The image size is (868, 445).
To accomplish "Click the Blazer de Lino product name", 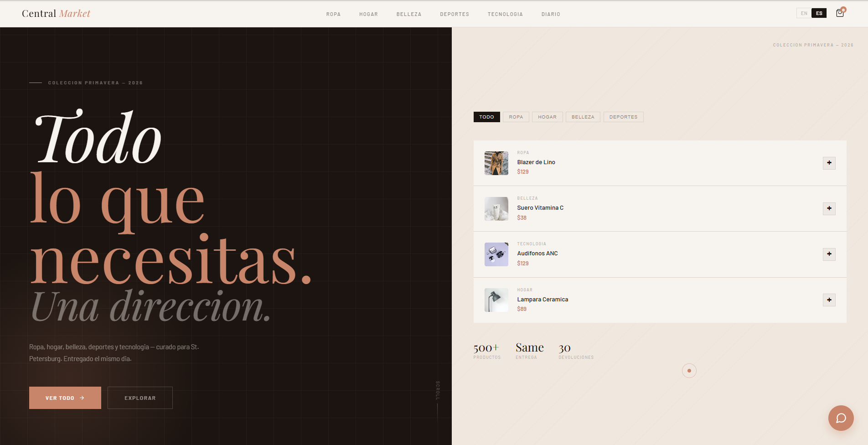I will (x=536, y=162).
